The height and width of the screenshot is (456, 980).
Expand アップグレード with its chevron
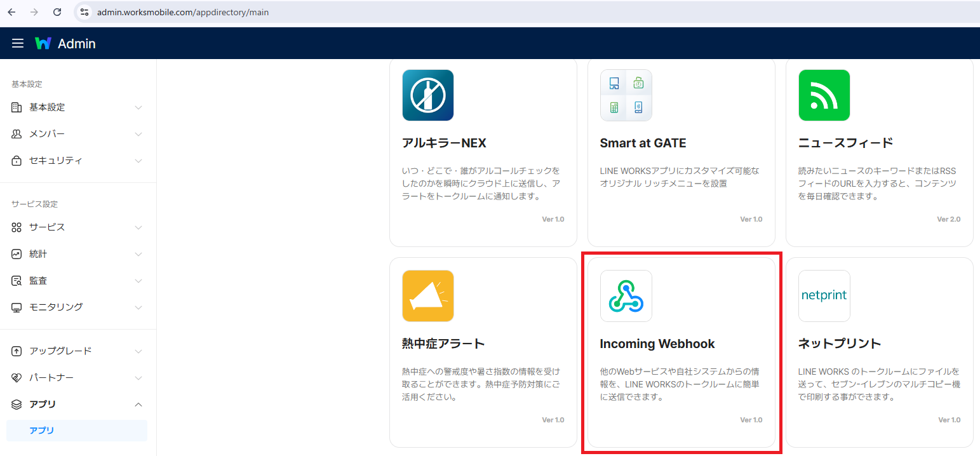[138, 351]
